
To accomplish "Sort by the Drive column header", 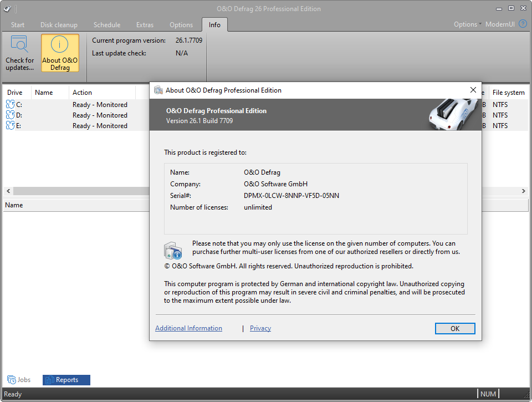I will [17, 93].
